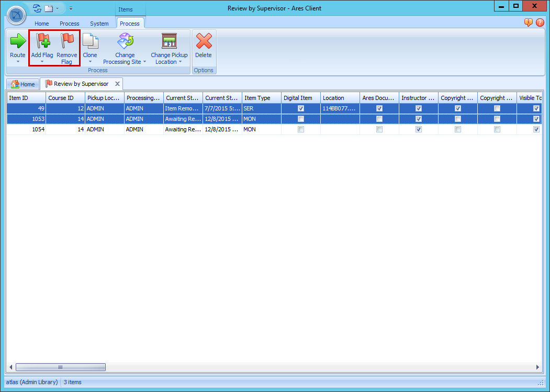Open the quick access toolbar customize dropdown

click(70, 8)
